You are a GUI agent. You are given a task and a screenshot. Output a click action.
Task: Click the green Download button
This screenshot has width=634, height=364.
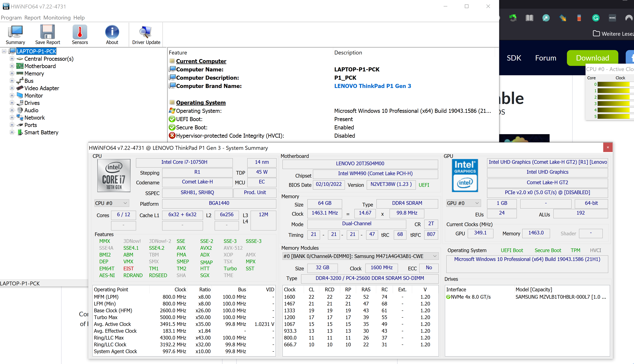[x=592, y=58]
